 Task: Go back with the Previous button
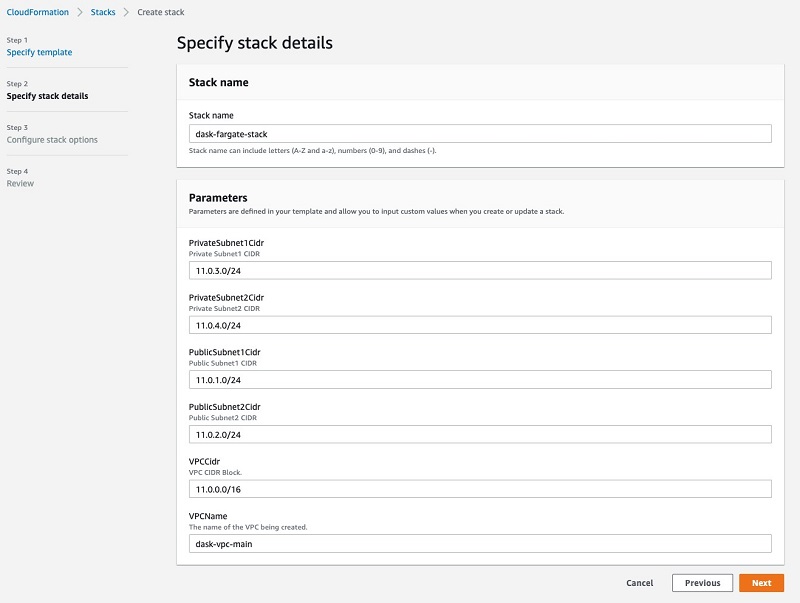coord(703,583)
